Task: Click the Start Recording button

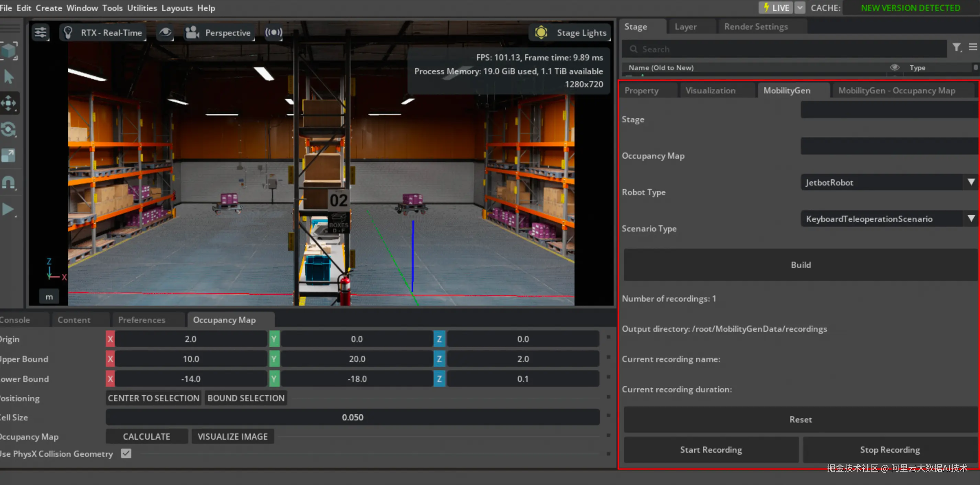Action: pos(711,450)
